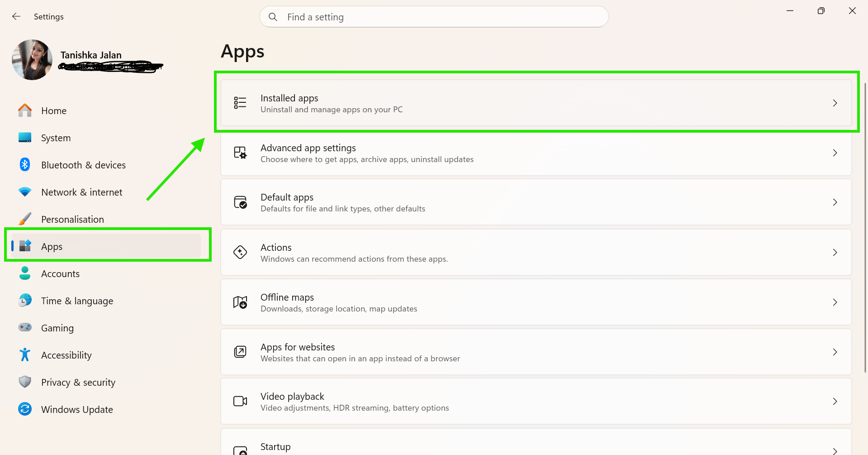Click the vertical scrollbar
Screen dimensions: 868x455
click(x=865, y=227)
